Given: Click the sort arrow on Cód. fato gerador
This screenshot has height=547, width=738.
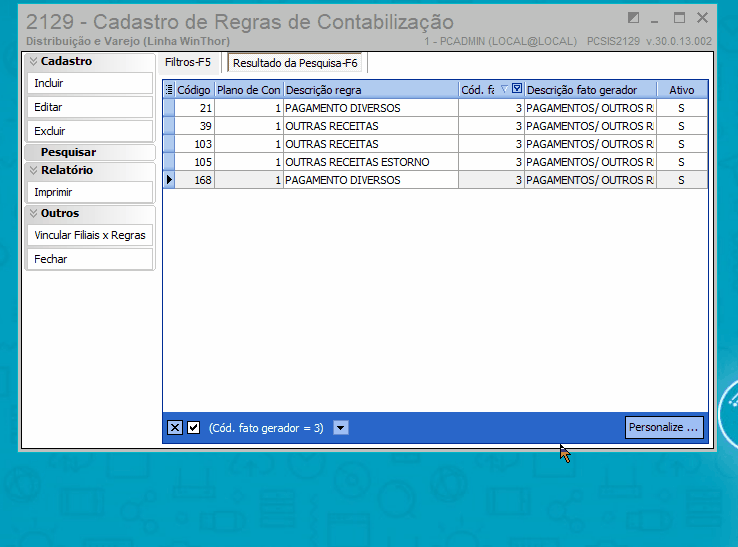Looking at the screenshot, I should pyautogui.click(x=505, y=88).
